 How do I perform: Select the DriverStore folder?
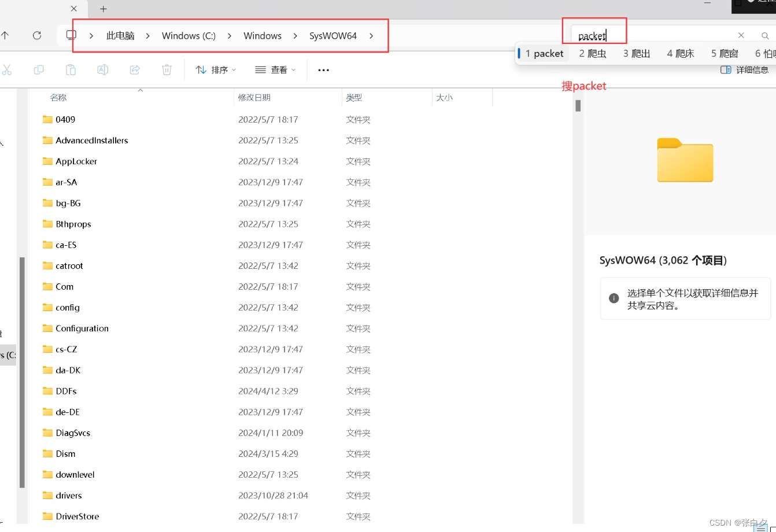[77, 516]
